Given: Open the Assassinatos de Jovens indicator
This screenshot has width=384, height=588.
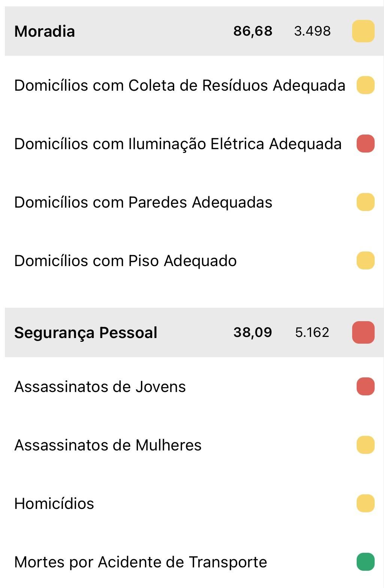Looking at the screenshot, I should tap(100, 387).
